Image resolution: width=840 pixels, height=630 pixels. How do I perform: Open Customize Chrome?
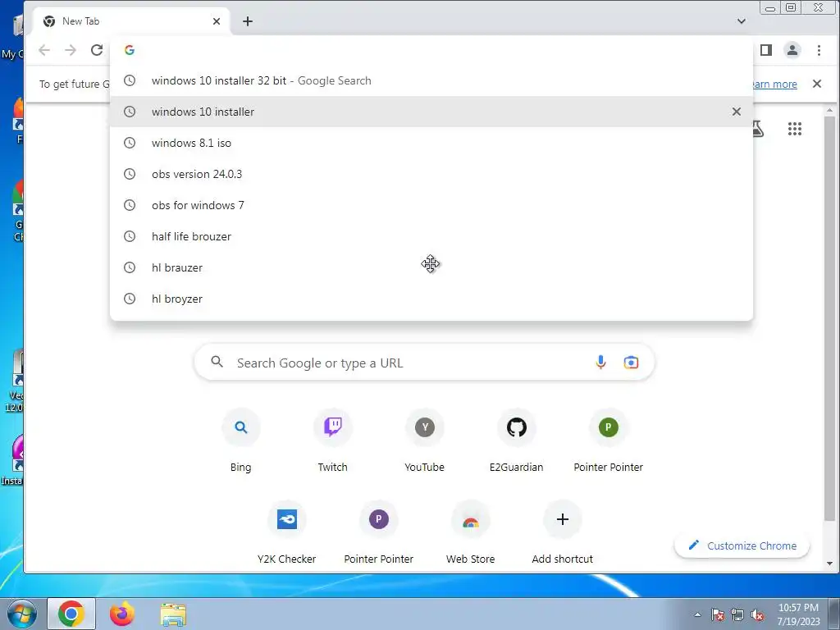[x=742, y=546]
